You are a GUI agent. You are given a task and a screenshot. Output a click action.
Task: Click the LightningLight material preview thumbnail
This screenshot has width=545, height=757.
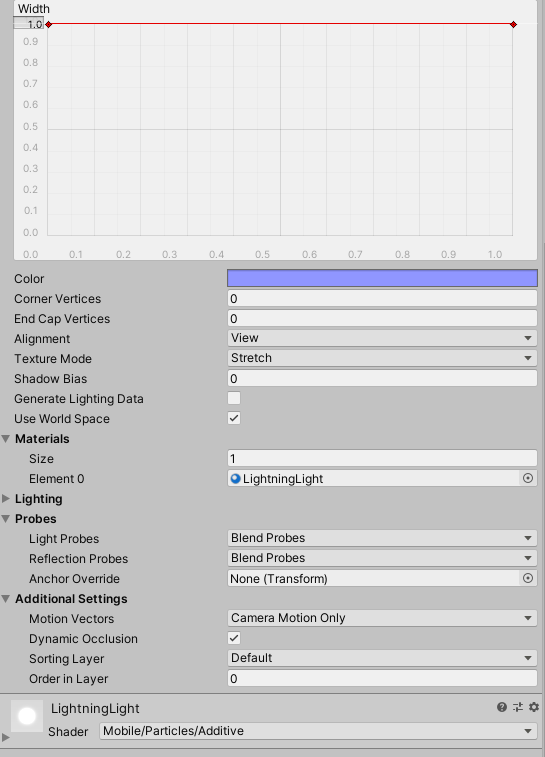(x=27, y=716)
